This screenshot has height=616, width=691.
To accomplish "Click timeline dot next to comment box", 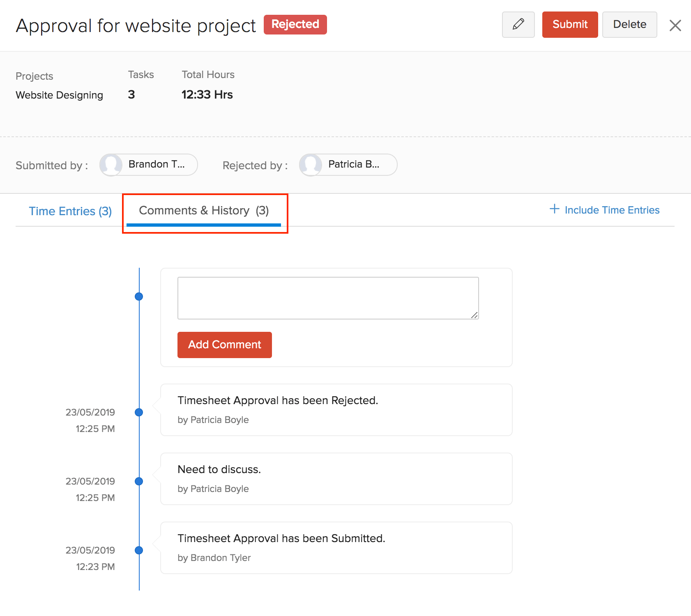I will click(139, 297).
